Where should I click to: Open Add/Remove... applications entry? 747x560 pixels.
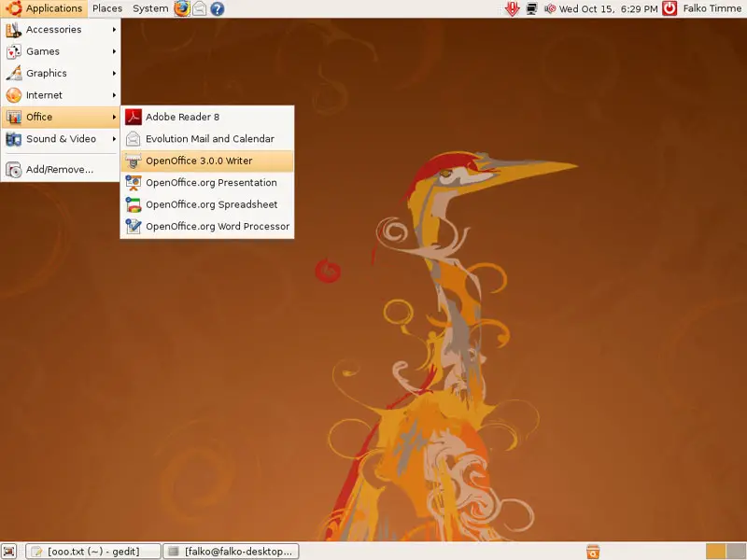coord(61,170)
